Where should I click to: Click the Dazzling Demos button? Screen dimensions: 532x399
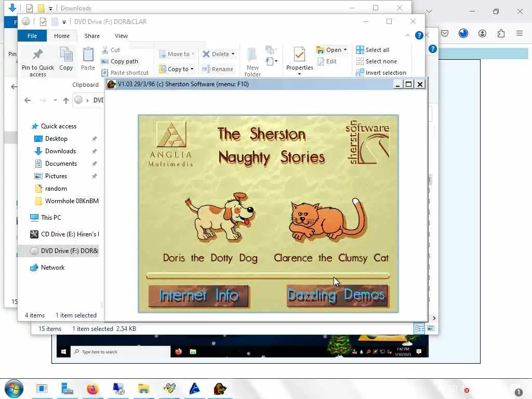[x=337, y=295]
